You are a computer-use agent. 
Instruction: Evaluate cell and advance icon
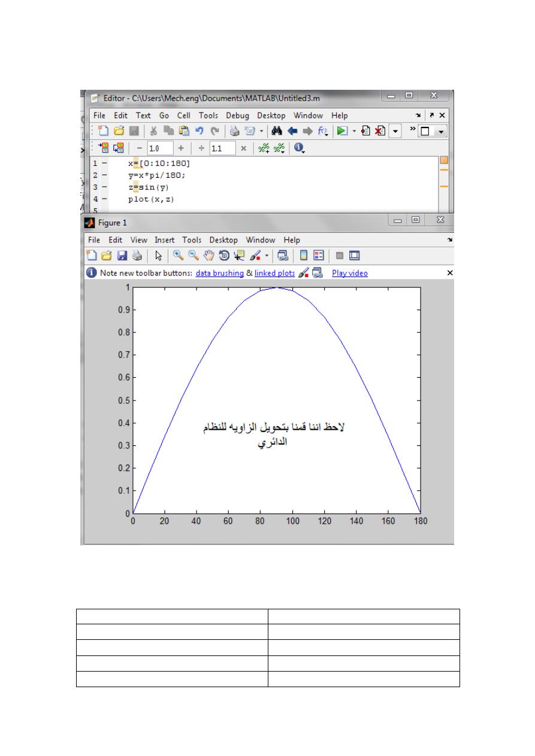pos(119,148)
